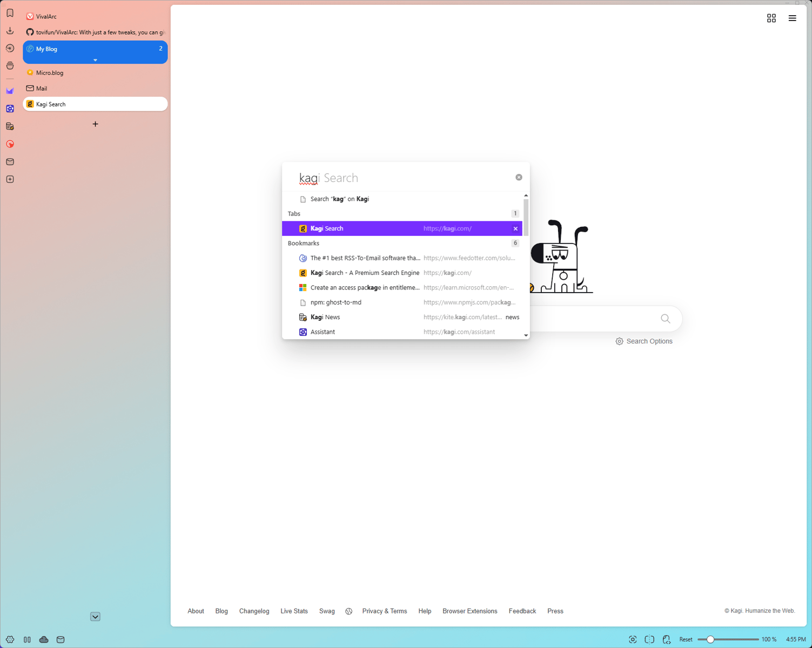Capture a screenshot with the camera icon
812x648 pixels.
[x=633, y=639]
